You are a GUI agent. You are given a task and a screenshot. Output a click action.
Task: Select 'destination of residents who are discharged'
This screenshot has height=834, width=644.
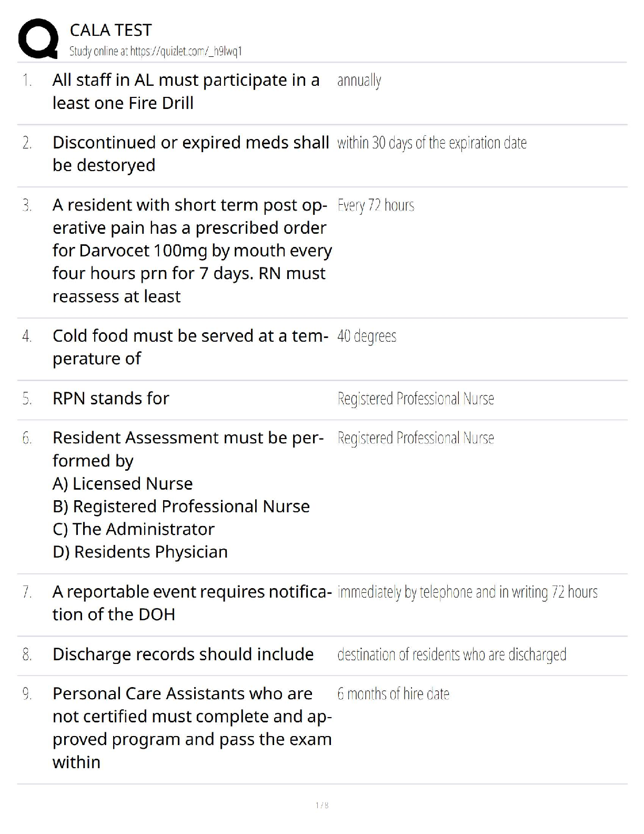[451, 654]
